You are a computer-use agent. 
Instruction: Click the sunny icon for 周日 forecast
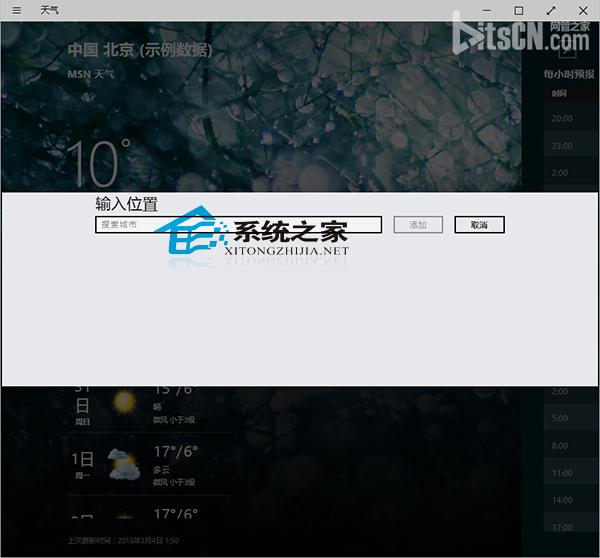124,401
